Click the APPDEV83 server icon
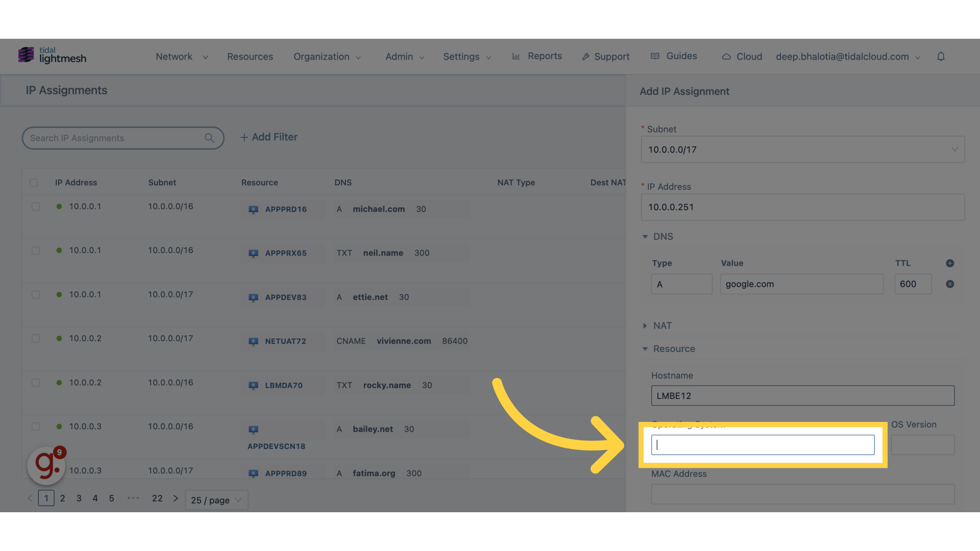980x551 pixels. pos(253,298)
